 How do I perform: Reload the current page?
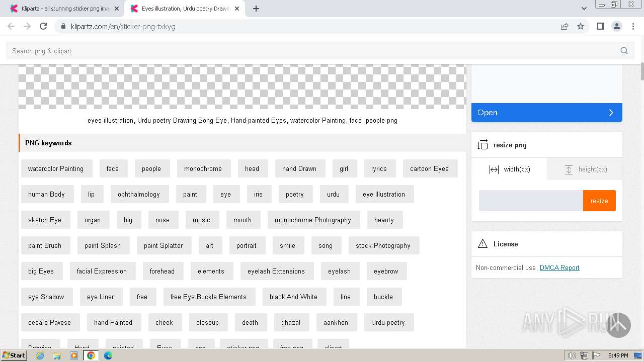click(43, 26)
